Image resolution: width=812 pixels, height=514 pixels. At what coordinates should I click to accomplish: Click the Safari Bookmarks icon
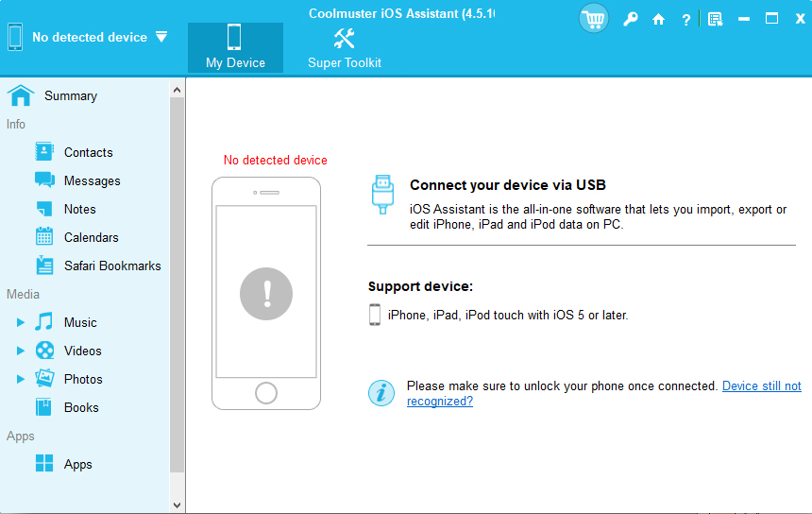point(44,266)
